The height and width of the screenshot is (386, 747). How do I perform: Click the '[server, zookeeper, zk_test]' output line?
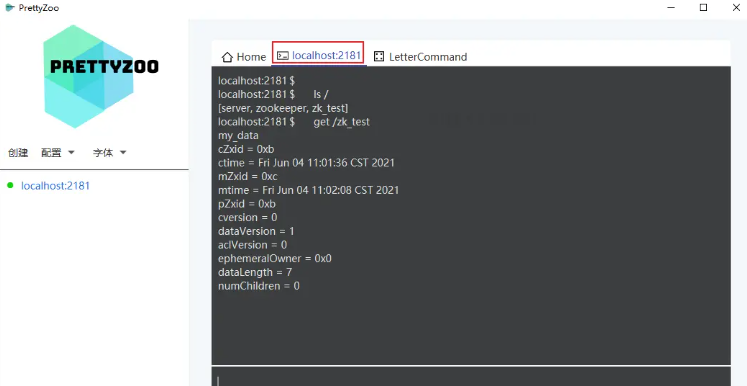tap(283, 108)
